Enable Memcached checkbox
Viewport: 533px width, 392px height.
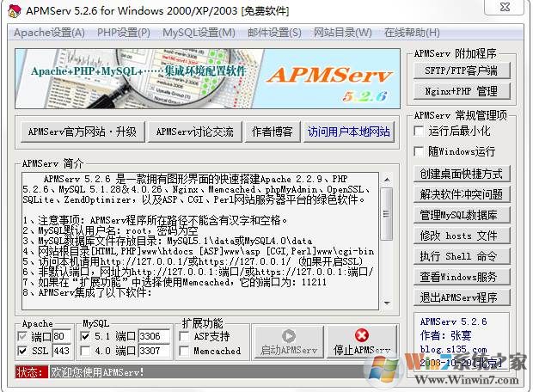point(184,351)
